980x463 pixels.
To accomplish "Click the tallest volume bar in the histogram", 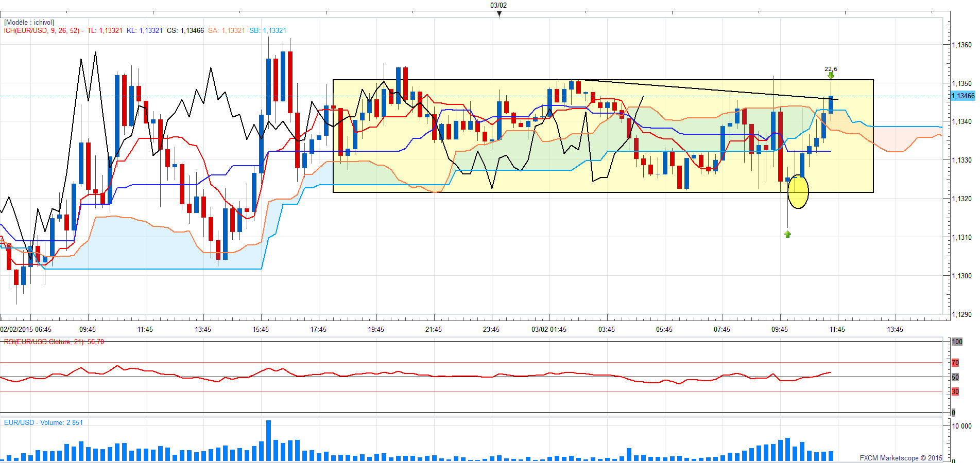I will tap(268, 440).
